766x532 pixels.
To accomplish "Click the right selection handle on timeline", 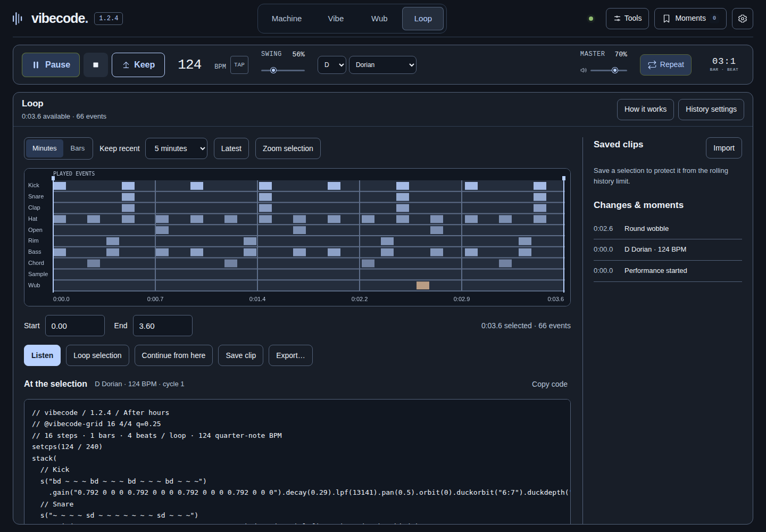I will click(x=564, y=178).
